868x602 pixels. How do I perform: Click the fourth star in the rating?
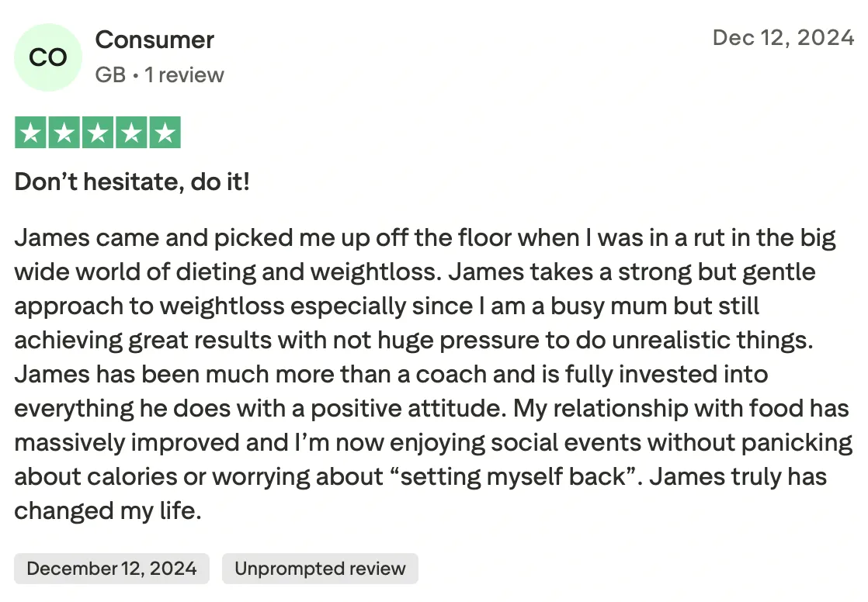[x=131, y=133]
